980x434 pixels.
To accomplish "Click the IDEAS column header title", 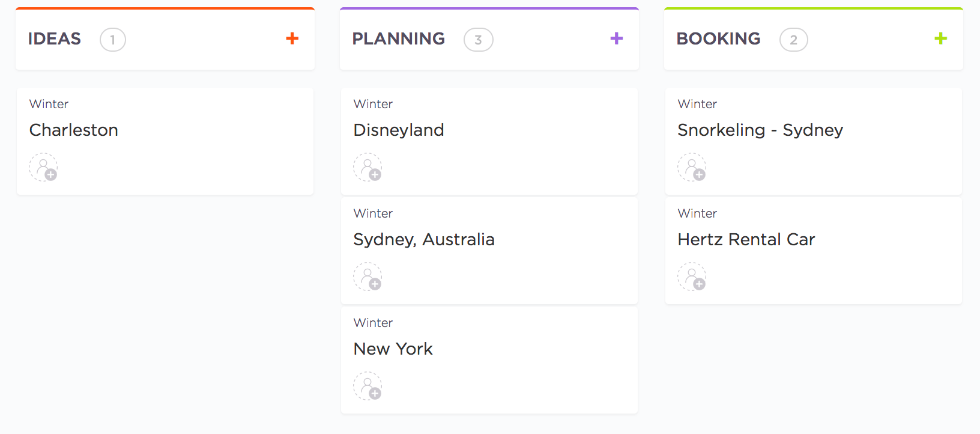I will tap(55, 39).
